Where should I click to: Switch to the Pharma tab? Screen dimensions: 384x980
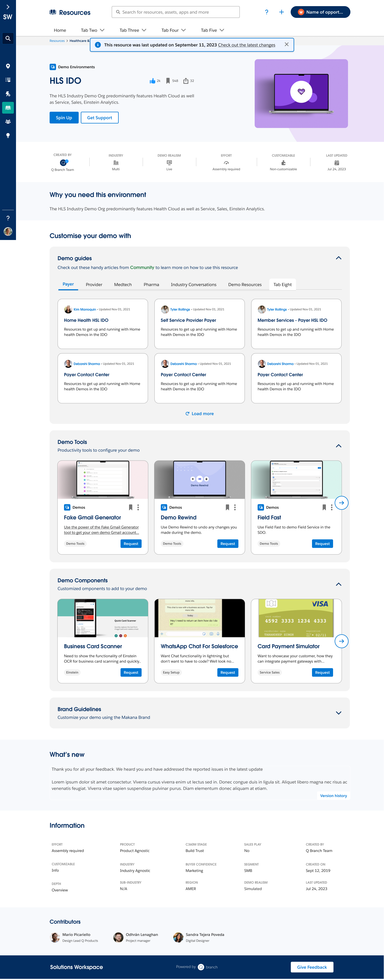151,285
